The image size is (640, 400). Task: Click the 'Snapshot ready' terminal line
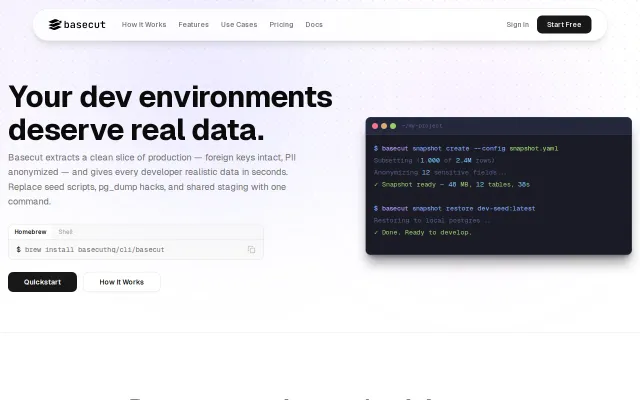tap(452, 184)
